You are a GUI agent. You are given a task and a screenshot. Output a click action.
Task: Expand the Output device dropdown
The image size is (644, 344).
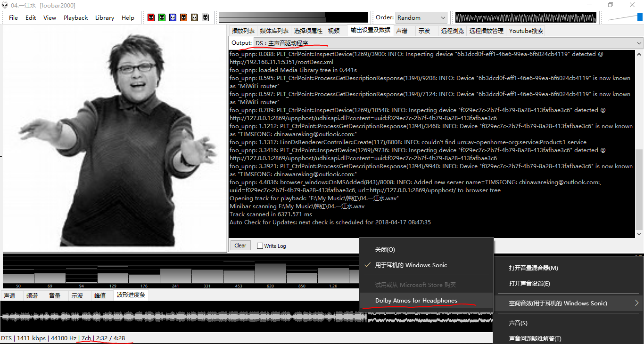639,43
